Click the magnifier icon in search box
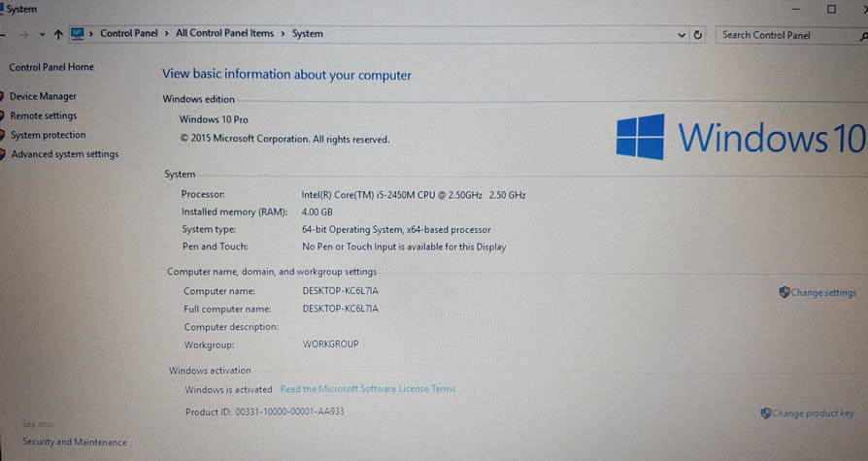868x461 pixels. pos(863,36)
